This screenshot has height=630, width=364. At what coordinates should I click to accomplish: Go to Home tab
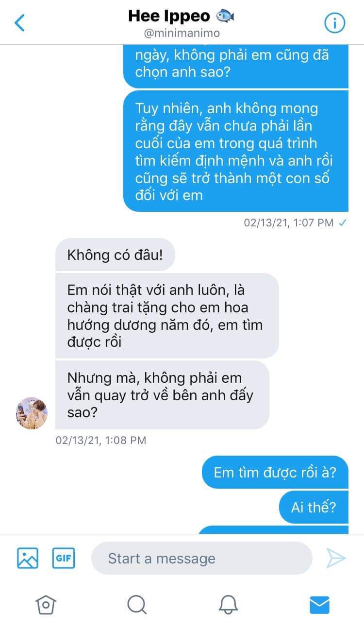pyautogui.click(x=46, y=605)
